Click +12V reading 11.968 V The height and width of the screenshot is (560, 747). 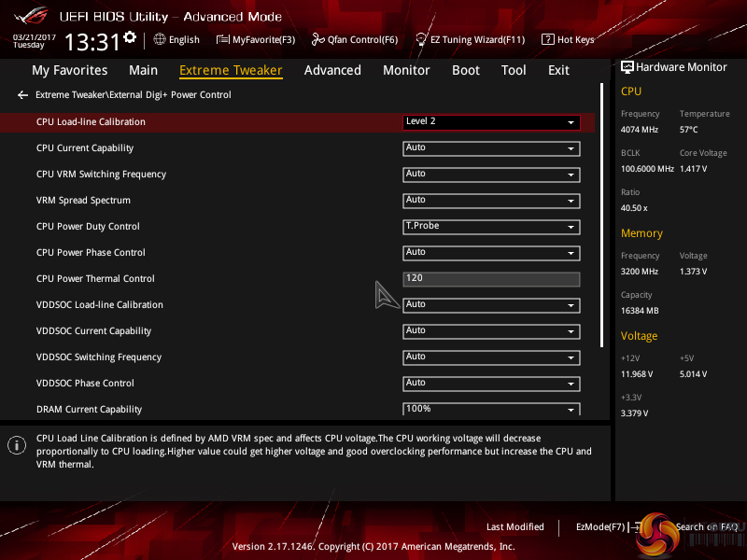637,374
